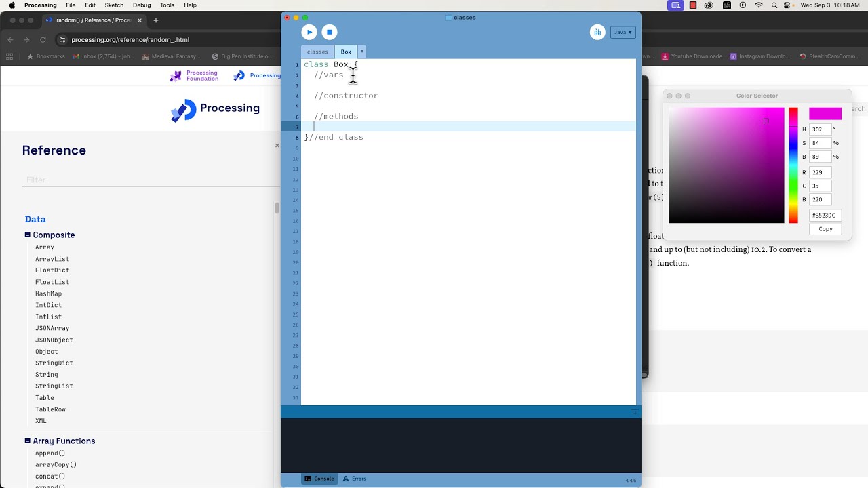The width and height of the screenshot is (868, 488).
Task: Collapse the Composite section in Reference
Action: pos(28,235)
